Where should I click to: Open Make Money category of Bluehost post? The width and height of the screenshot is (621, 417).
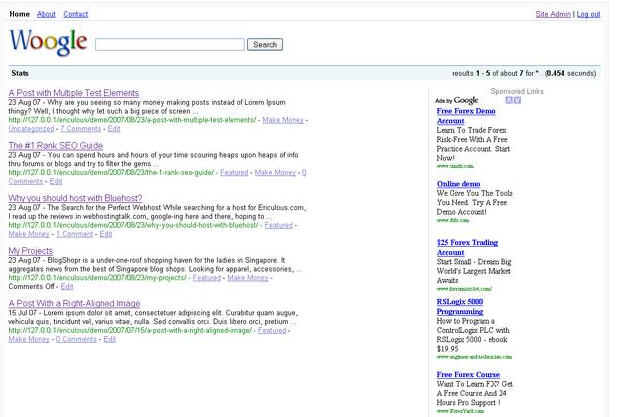click(x=29, y=234)
